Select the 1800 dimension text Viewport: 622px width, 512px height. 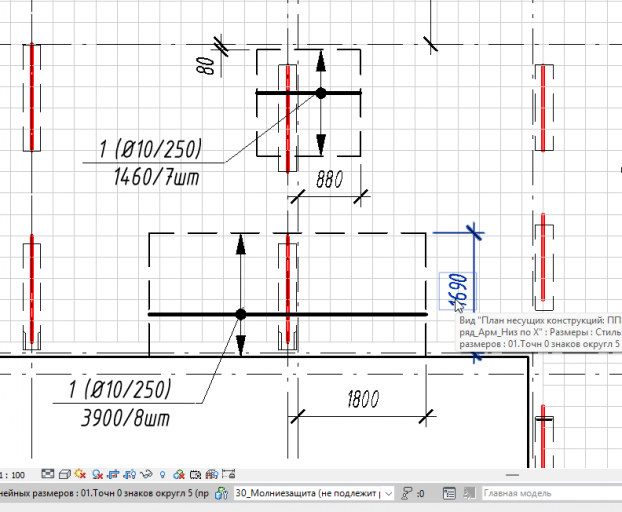pos(363,399)
